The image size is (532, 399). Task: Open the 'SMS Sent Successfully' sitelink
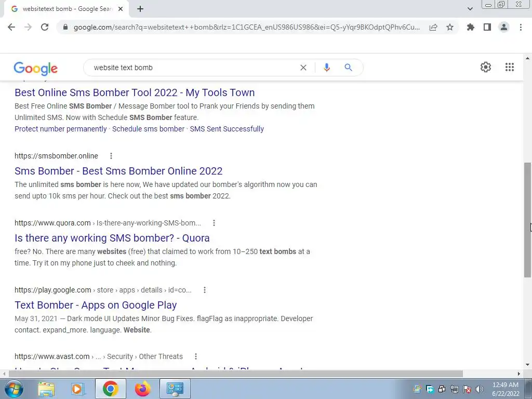[x=227, y=129]
